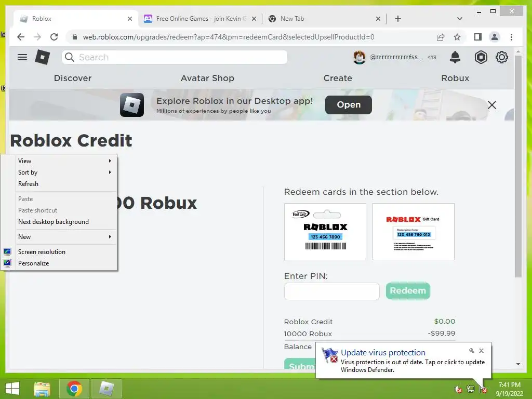Image resolution: width=532 pixels, height=399 pixels.
Task: Close the New Tab tab
Action: [378, 19]
